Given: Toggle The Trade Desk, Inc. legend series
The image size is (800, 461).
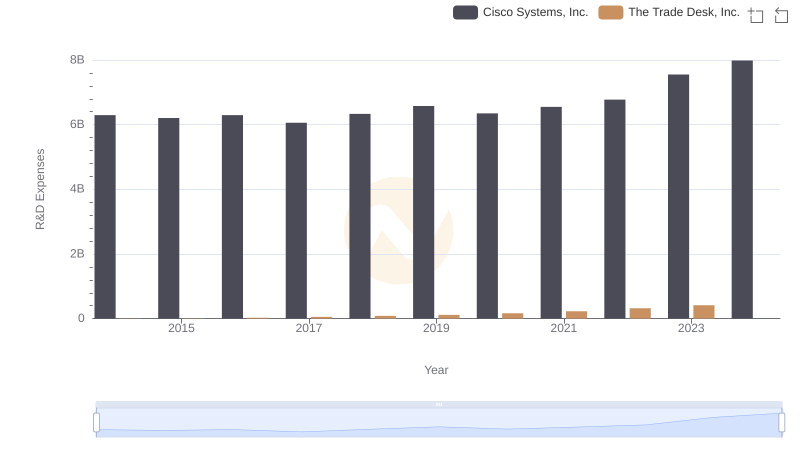Looking at the screenshot, I should 669,12.
